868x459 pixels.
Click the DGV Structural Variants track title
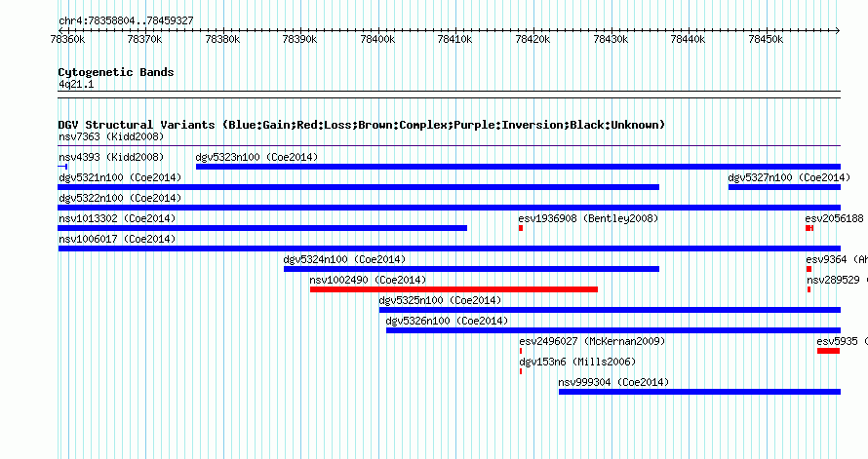[x=362, y=125]
